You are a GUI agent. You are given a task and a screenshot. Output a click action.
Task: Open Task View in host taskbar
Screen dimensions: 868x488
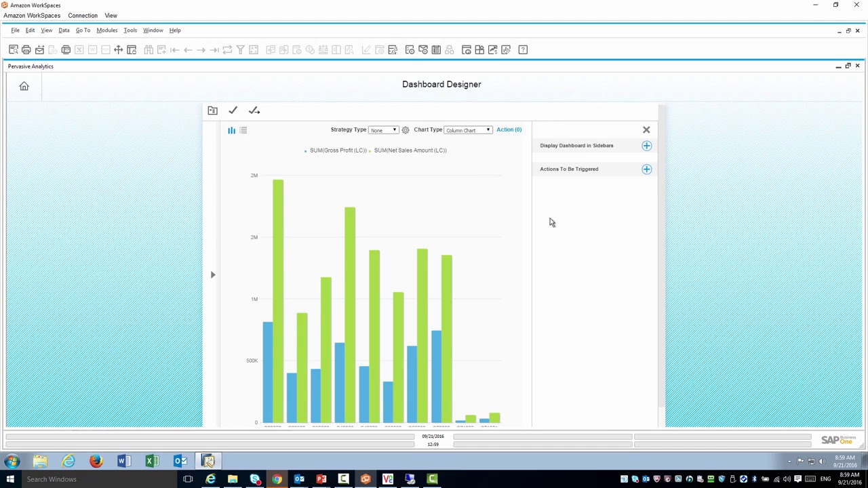[188, 479]
